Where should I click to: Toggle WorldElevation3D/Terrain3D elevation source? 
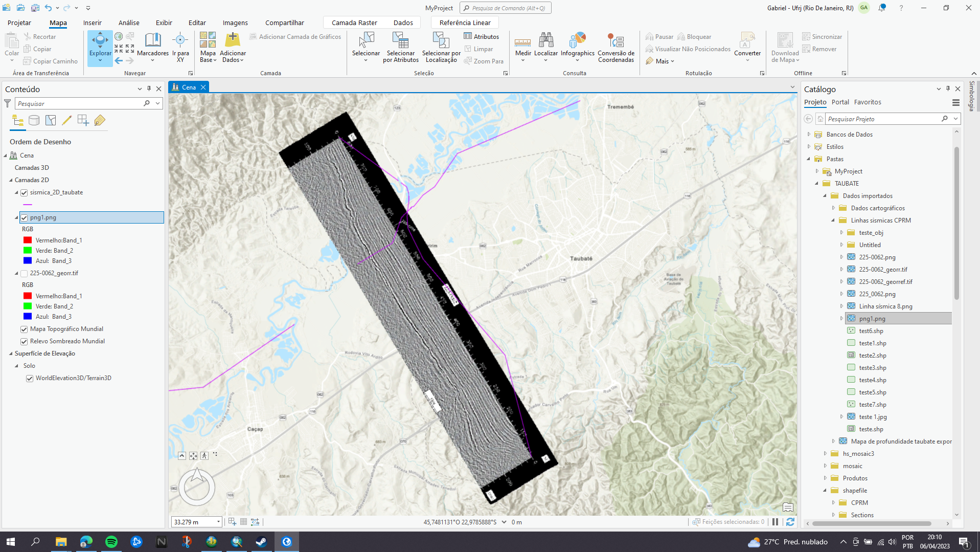click(30, 379)
